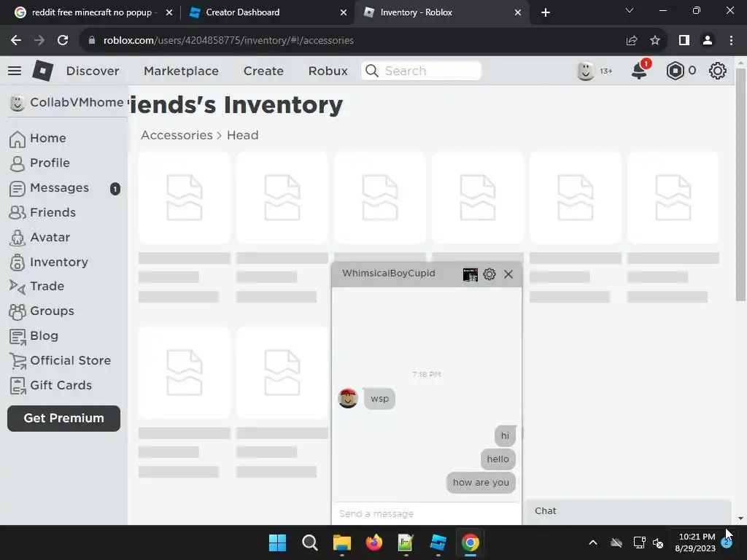Image resolution: width=747 pixels, height=560 pixels.
Task: Open File Explorer from taskbar
Action: point(341,542)
